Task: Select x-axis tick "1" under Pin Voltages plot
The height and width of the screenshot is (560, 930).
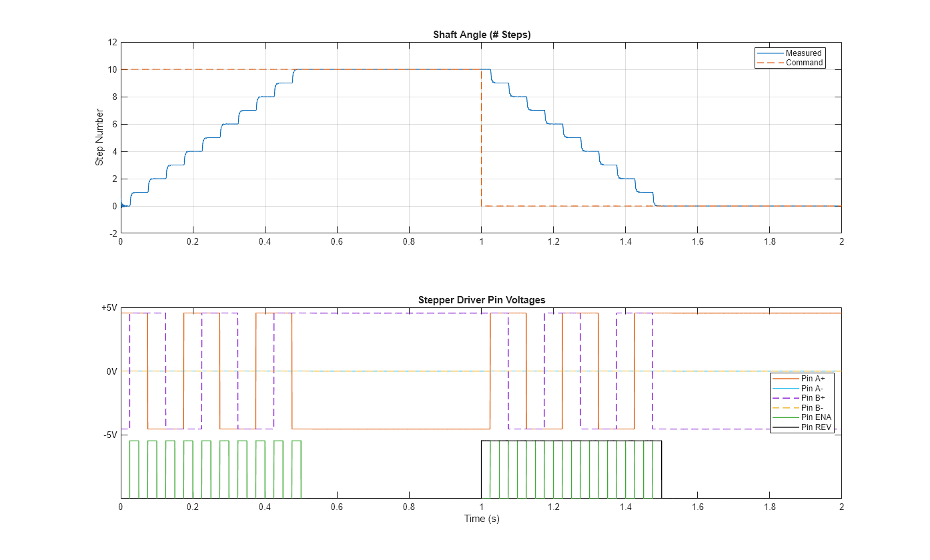Action: point(481,507)
